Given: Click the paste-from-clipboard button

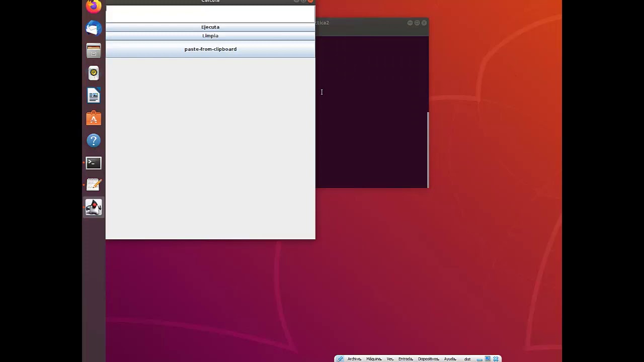Looking at the screenshot, I should [210, 49].
